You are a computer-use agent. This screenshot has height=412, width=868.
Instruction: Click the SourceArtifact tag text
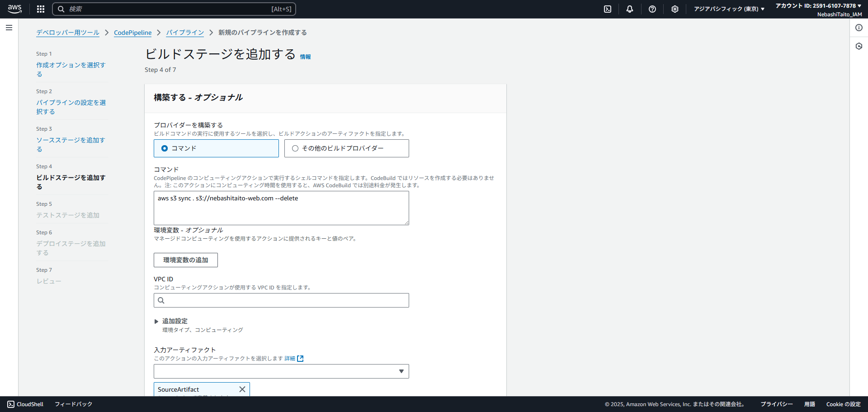click(178, 389)
